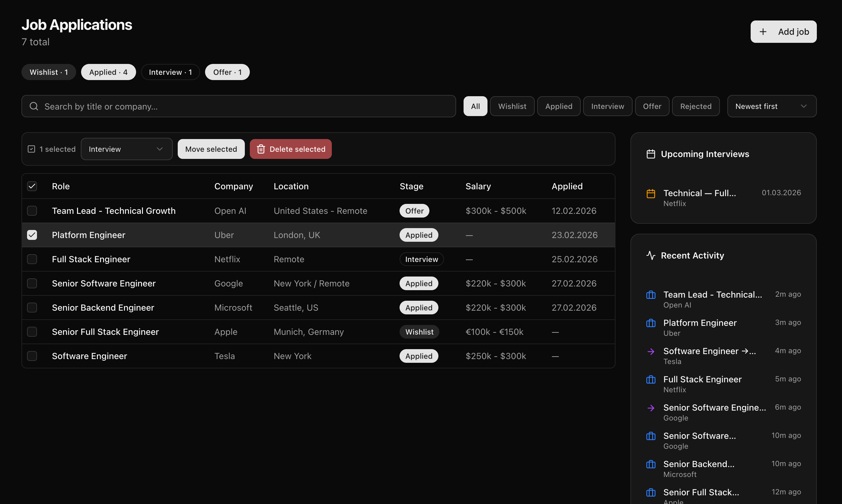Image resolution: width=842 pixels, height=504 pixels.
Task: Click the Recent Activity pulse icon
Action: coord(651,255)
